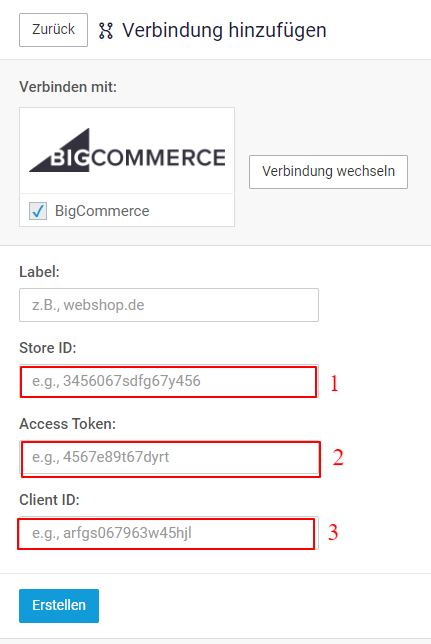Click the "Verbindung hinzufügen" heading text
Viewport: 431px width, 644px height.
(x=224, y=30)
